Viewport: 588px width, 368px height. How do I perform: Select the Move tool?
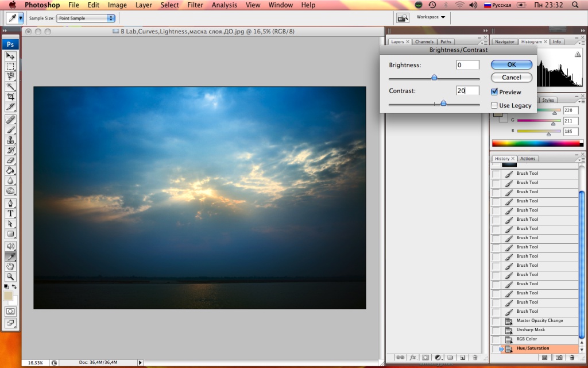coord(10,56)
